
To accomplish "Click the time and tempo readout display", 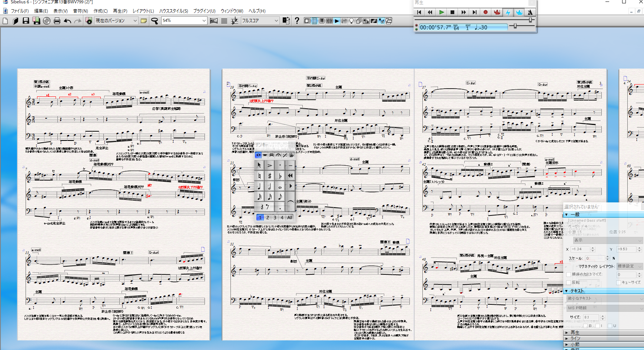I will coord(463,27).
